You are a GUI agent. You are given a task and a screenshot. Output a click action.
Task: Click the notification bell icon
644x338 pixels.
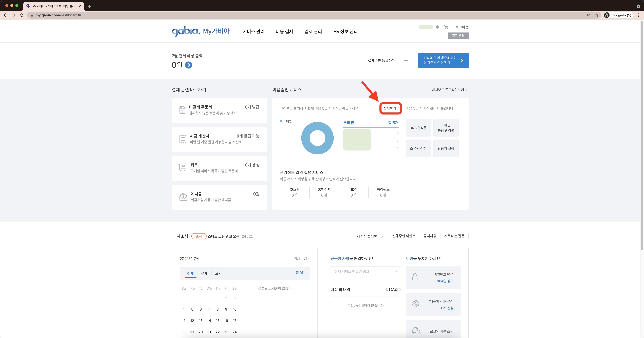437,27
